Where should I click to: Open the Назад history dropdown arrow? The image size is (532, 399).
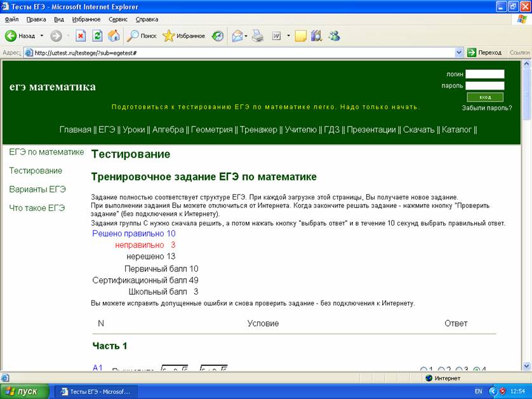point(42,36)
